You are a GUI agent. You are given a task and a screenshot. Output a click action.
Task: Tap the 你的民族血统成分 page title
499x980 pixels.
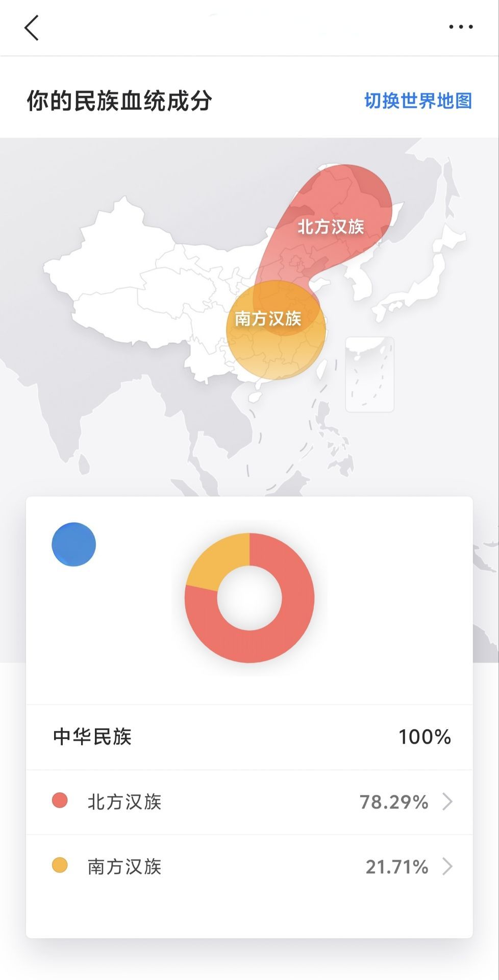point(119,101)
